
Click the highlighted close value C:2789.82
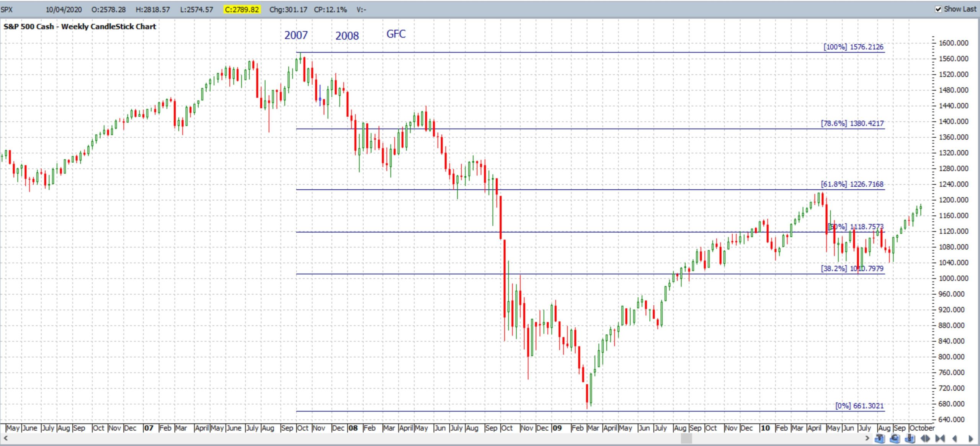242,10
